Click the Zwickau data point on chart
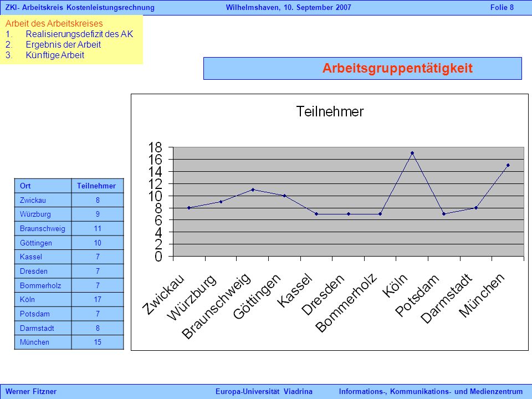 189,208
